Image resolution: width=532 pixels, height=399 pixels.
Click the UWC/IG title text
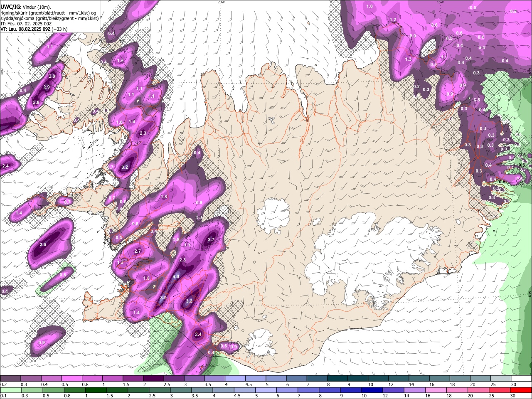click(x=10, y=7)
